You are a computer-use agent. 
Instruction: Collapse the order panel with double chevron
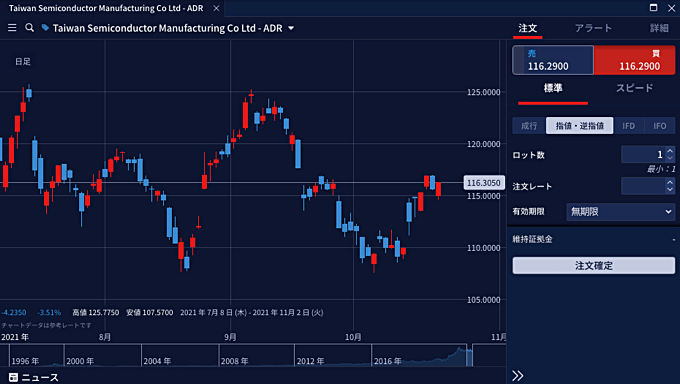point(518,375)
